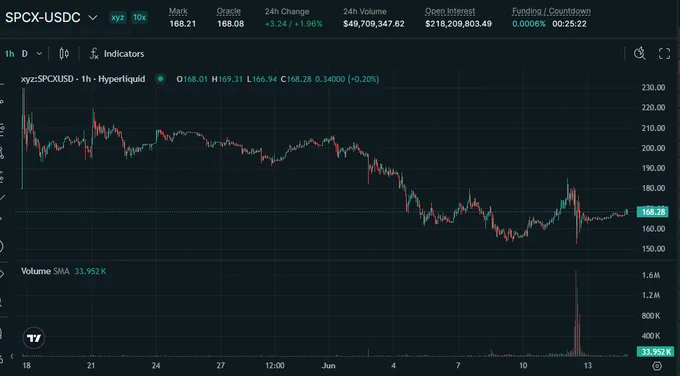The height and width of the screenshot is (376, 680).
Task: Click the xyz market tag
Action: 118,18
